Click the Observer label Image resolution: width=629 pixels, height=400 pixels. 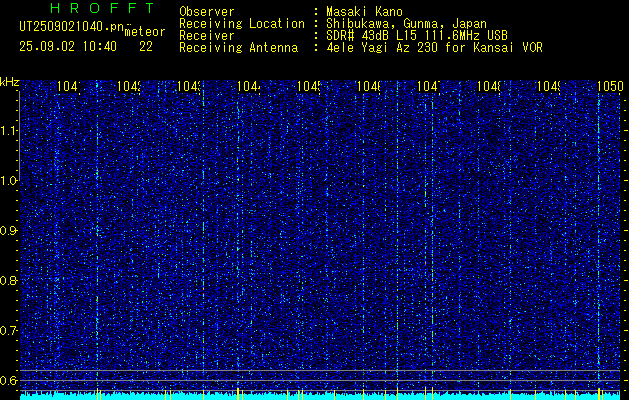207,11
